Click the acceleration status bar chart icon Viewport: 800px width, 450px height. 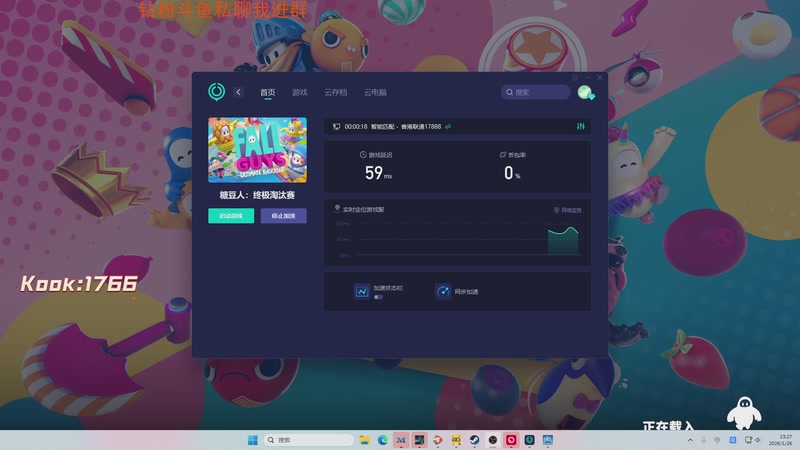[x=362, y=291]
